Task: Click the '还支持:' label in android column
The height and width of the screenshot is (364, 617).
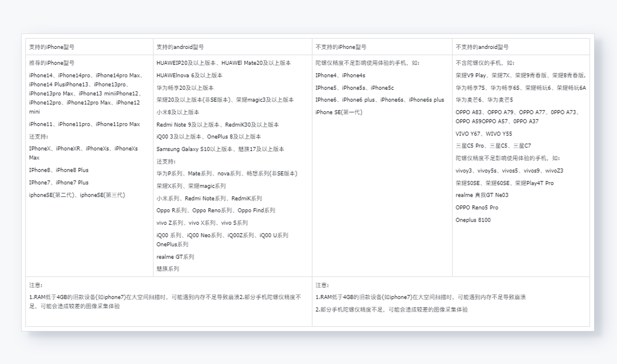Action: pos(166,162)
